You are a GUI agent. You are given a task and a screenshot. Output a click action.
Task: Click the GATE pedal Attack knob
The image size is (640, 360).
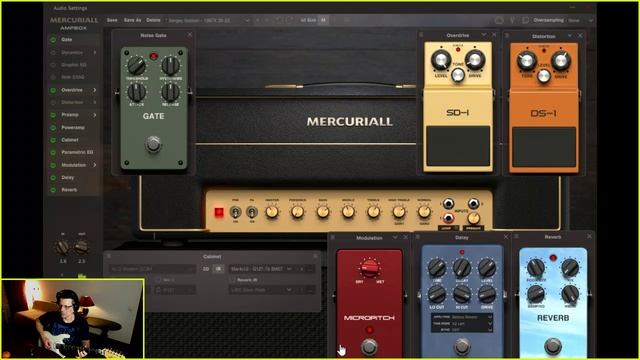(x=136, y=92)
